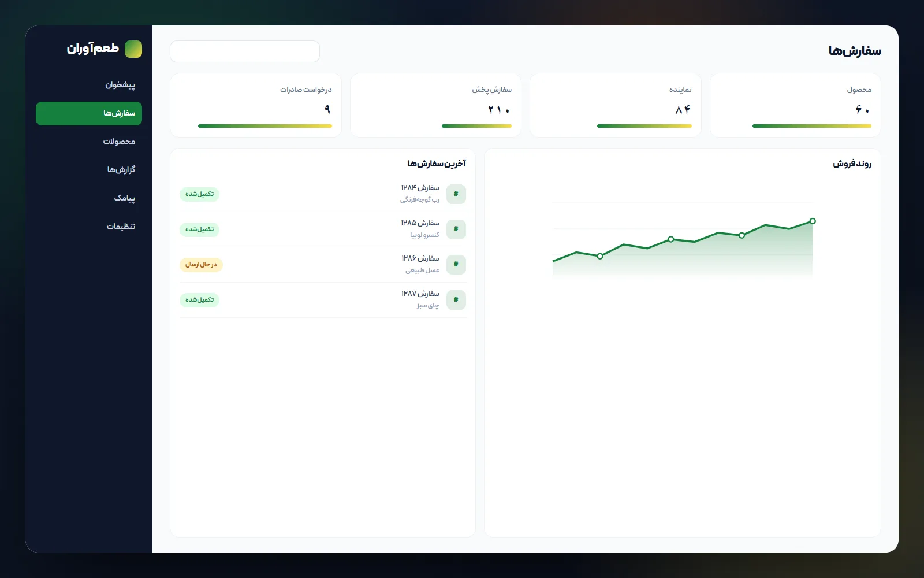Open the order سفارش ۱۲۸۵ کنسرو لوبیا
The height and width of the screenshot is (578, 924).
323,229
